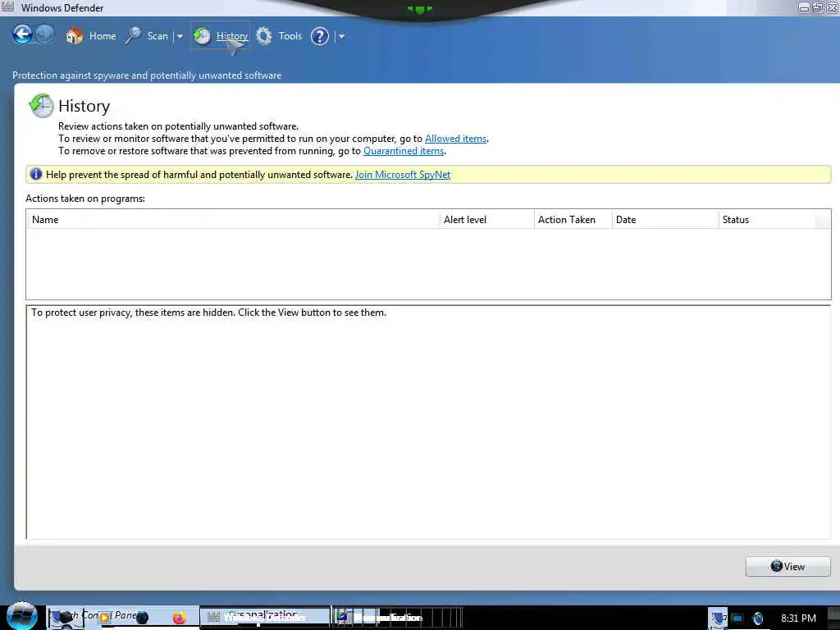Switch to Windows Defender taskbar button

tap(265, 617)
